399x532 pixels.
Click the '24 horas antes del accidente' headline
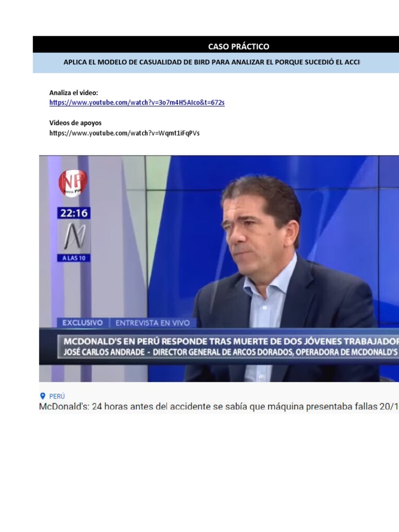(219, 406)
